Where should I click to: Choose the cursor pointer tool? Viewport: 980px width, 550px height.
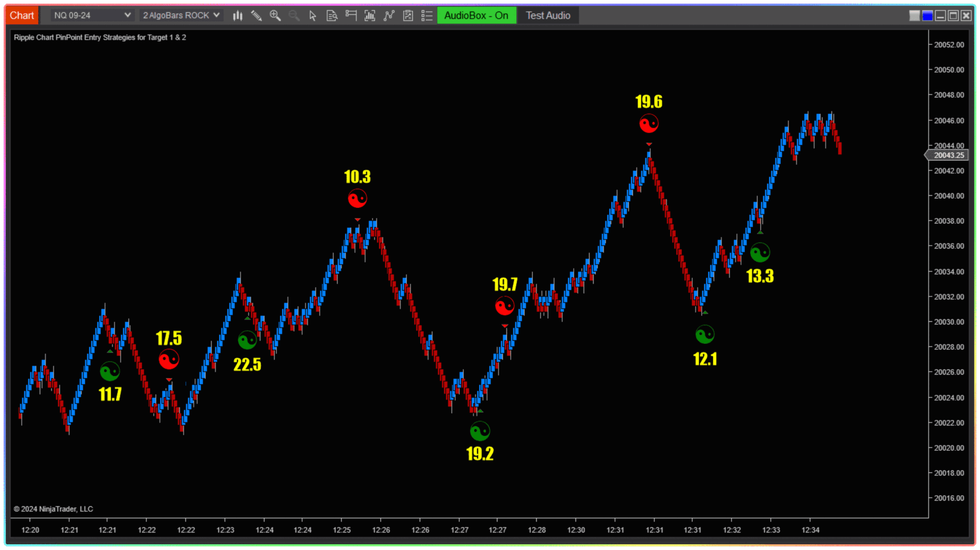313,16
